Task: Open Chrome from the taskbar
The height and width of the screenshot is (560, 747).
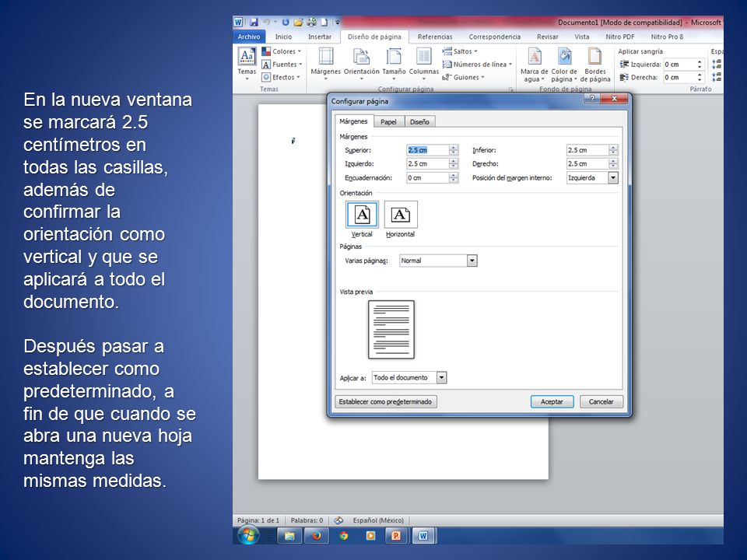Action: tap(343, 536)
